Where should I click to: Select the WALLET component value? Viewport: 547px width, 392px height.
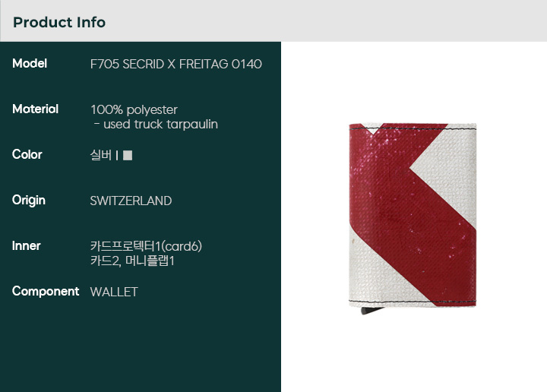click(114, 292)
